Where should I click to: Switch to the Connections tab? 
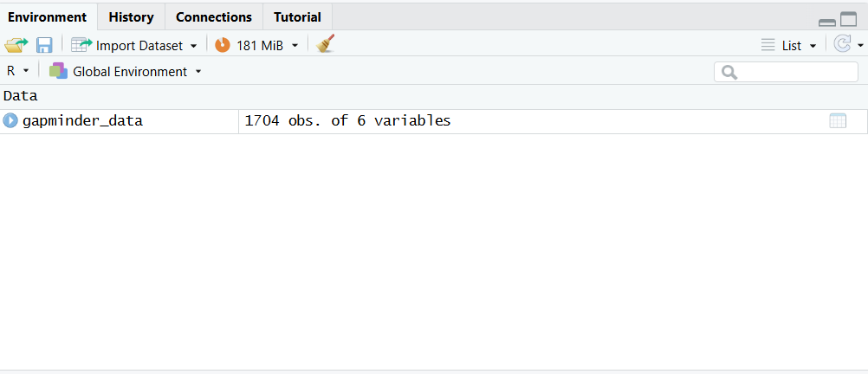point(213,16)
